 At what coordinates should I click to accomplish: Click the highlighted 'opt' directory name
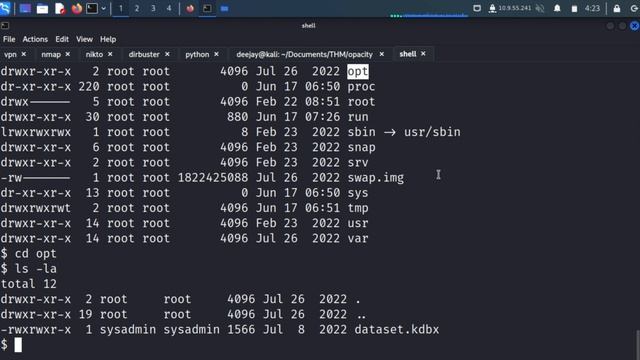pos(358,71)
